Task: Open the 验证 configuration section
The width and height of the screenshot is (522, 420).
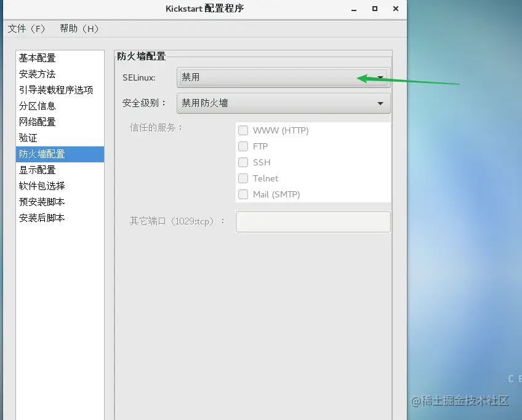Action: coord(27,138)
